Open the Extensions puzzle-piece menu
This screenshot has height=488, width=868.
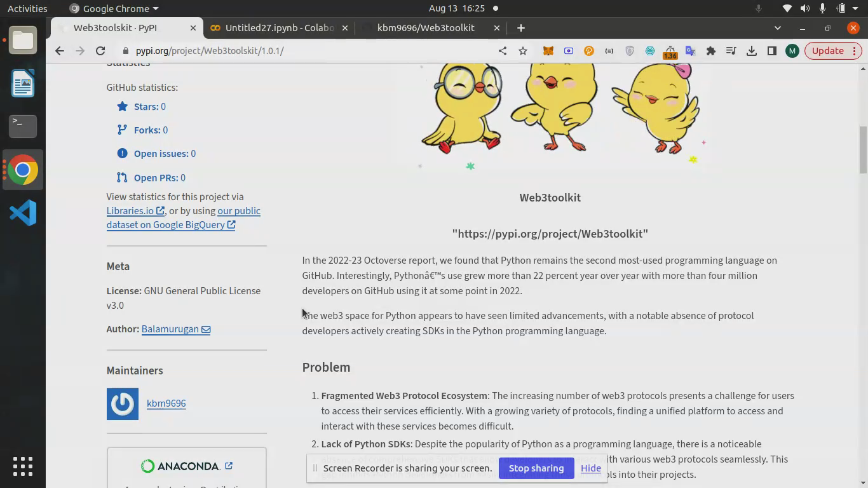(x=711, y=51)
